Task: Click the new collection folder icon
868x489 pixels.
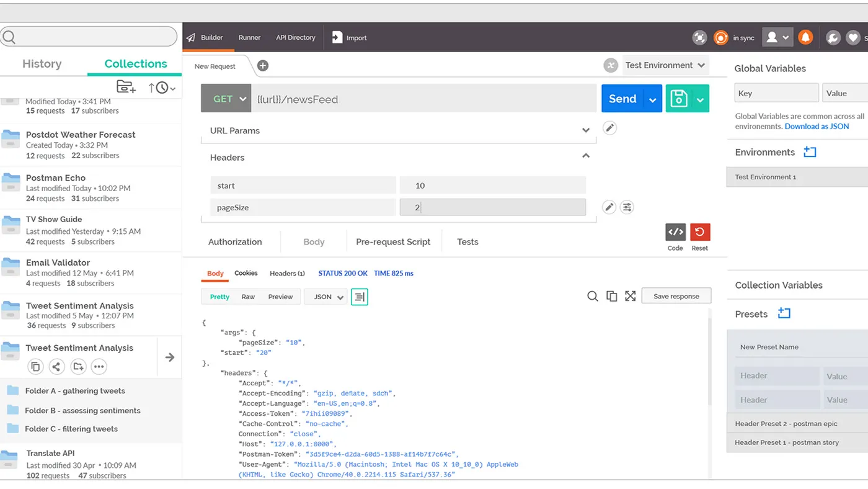Action: click(126, 87)
